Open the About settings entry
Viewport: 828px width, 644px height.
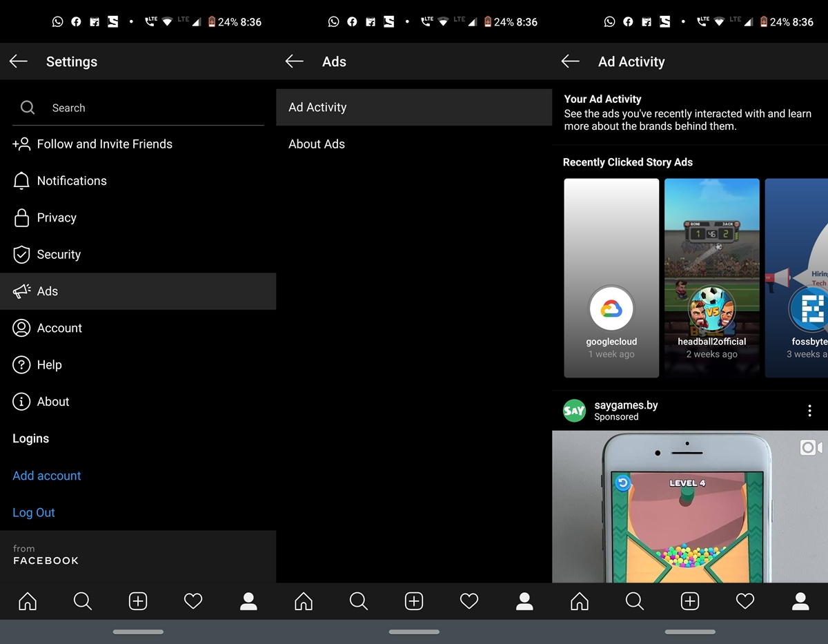click(x=138, y=402)
